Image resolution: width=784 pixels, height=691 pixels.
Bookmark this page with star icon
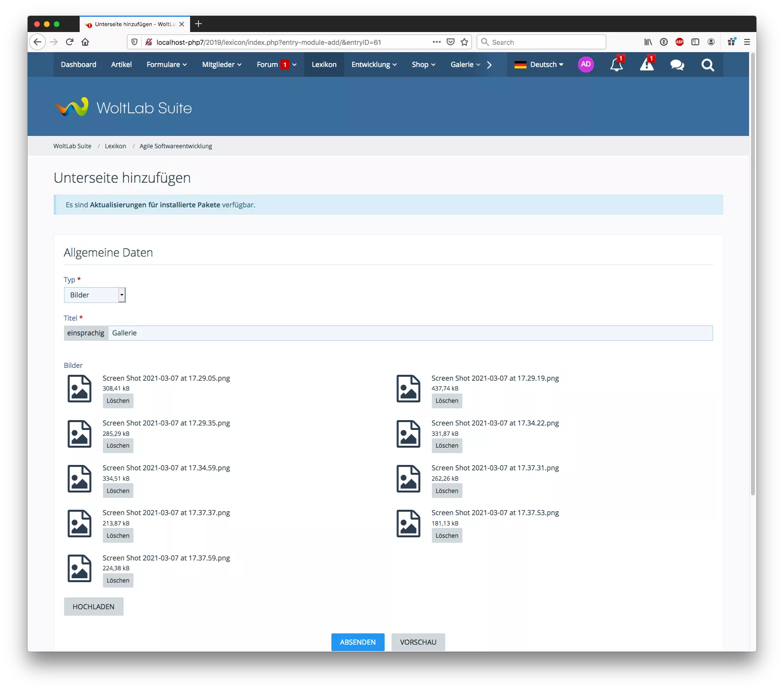[464, 42]
